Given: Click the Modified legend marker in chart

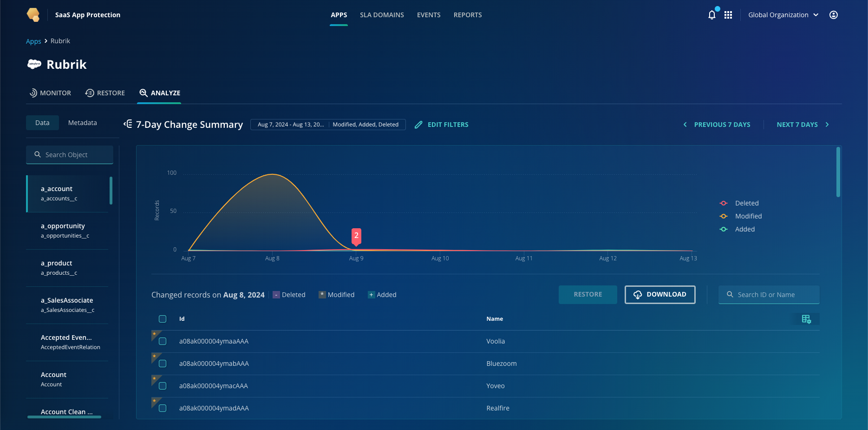Looking at the screenshot, I should click(724, 216).
